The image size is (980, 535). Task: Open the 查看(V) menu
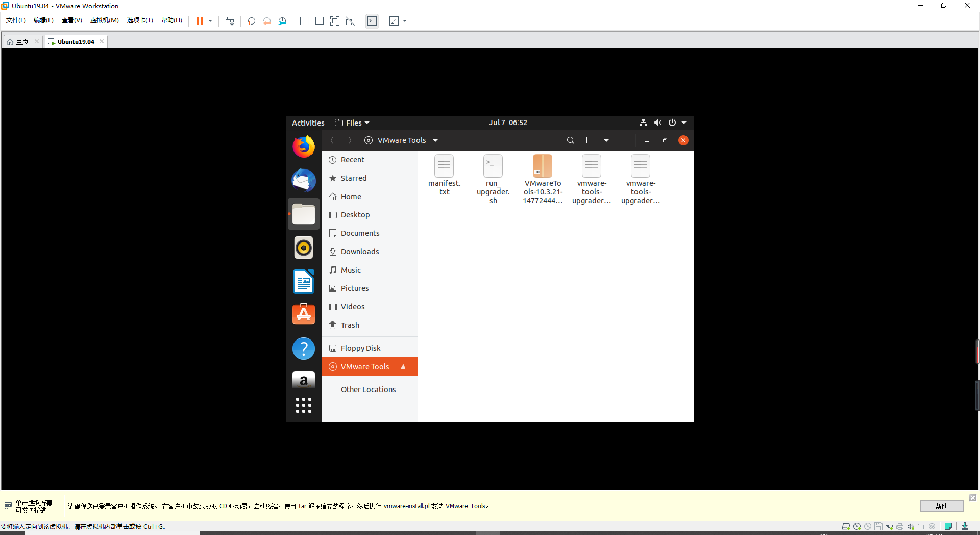pyautogui.click(x=71, y=20)
